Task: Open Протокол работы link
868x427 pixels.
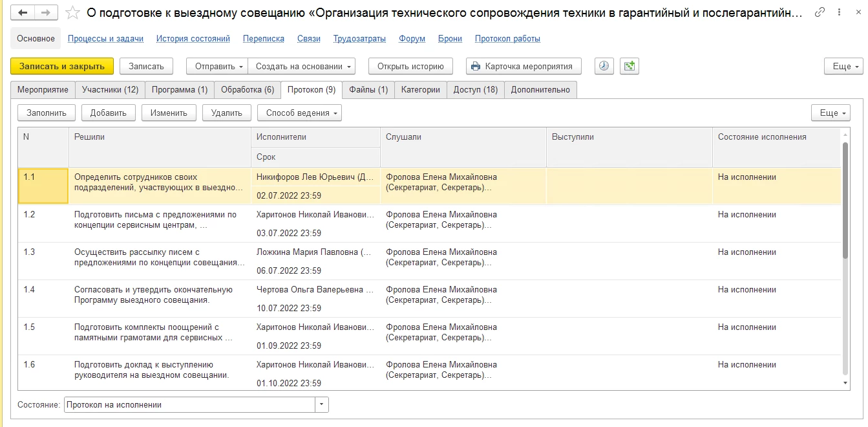Action: pyautogui.click(x=507, y=38)
